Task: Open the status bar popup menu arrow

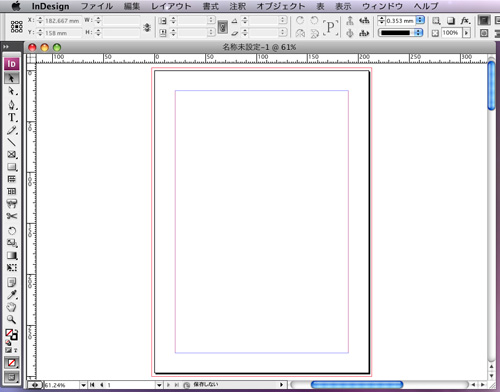Action: click(282, 385)
